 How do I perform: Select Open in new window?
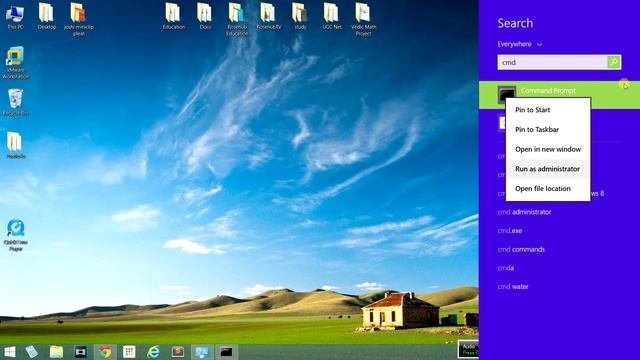548,149
